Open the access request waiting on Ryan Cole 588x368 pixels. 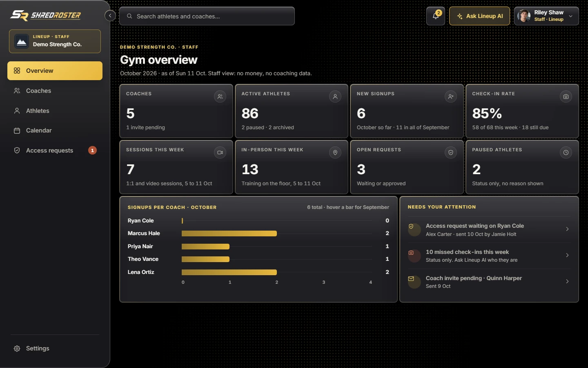click(489, 230)
